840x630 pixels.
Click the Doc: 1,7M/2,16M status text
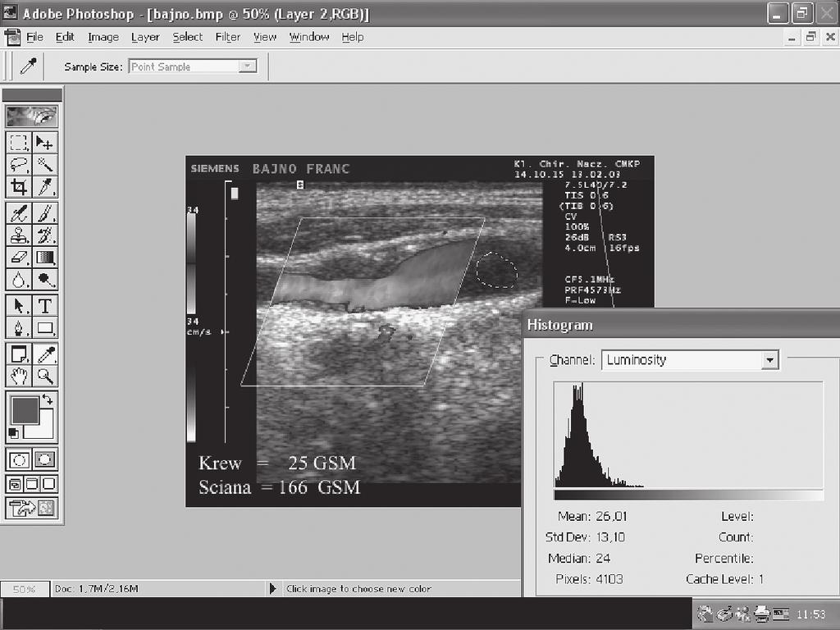point(97,589)
